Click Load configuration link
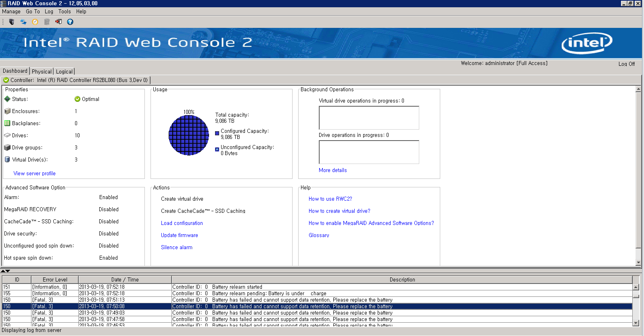Viewport: 644px width, 336px height. point(182,223)
